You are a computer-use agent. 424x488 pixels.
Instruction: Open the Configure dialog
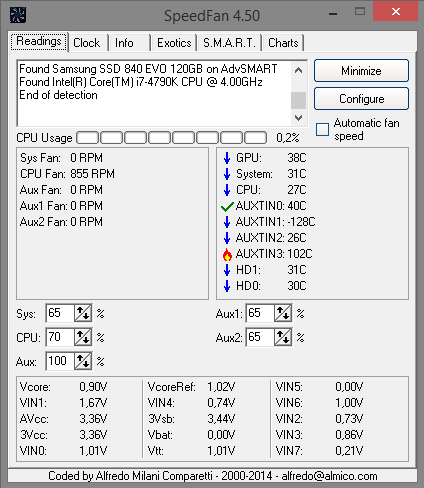click(x=361, y=99)
